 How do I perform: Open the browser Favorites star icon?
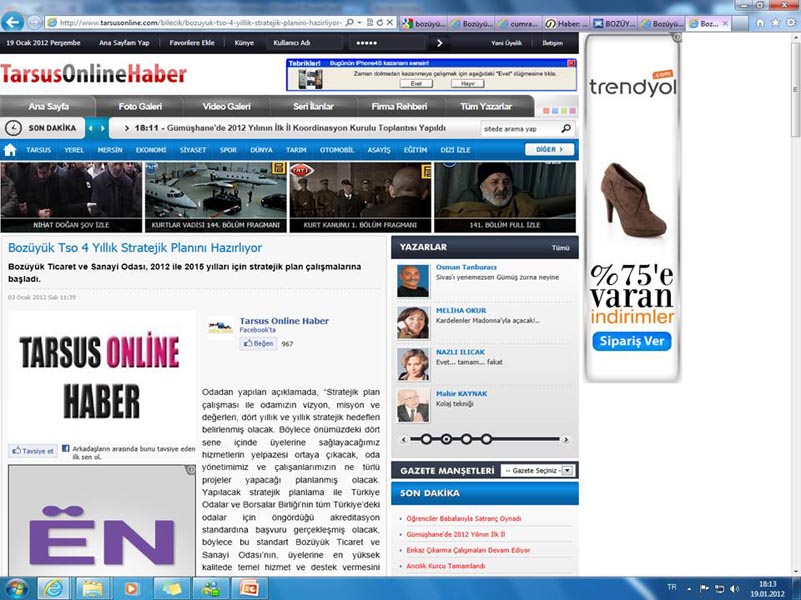(x=775, y=23)
